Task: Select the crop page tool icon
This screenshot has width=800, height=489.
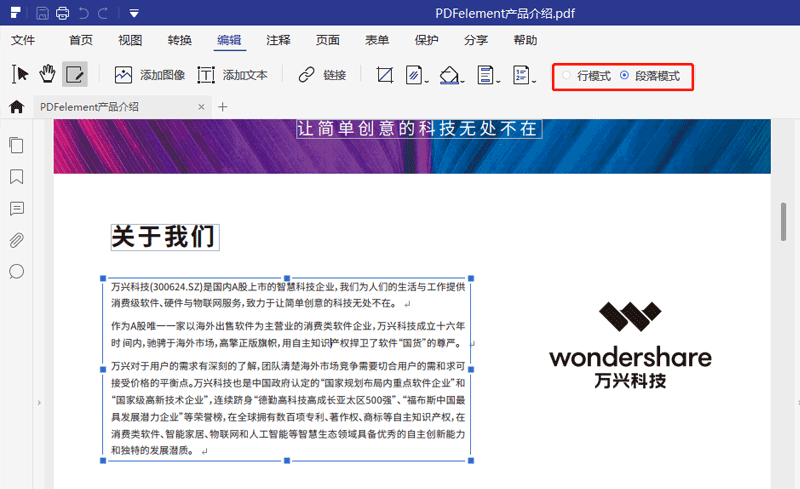Action: tap(385, 75)
